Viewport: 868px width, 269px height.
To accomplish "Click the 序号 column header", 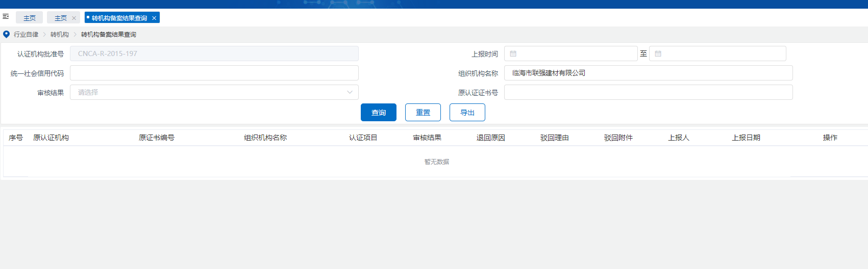I will [16, 138].
